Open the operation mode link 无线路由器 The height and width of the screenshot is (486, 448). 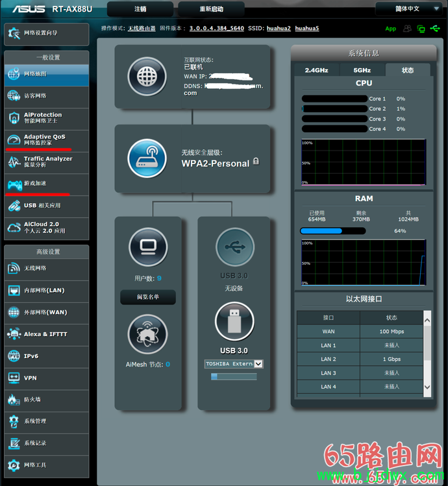[x=142, y=28]
